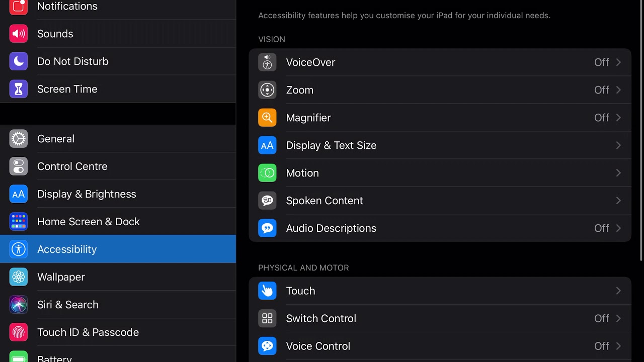Tap the green Motion icon

(267, 173)
